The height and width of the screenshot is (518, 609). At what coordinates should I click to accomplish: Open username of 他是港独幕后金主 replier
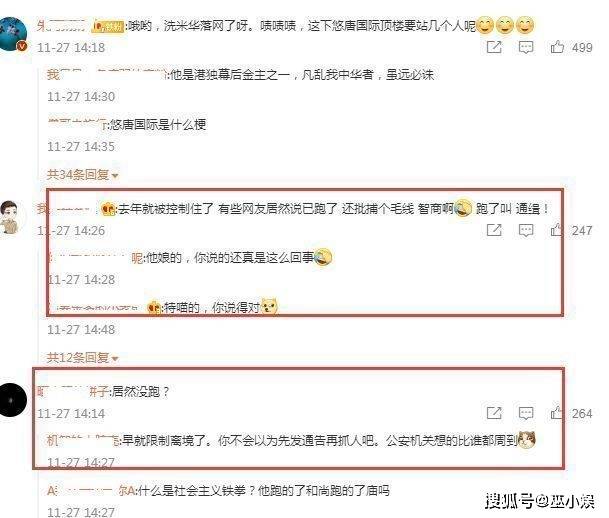107,74
